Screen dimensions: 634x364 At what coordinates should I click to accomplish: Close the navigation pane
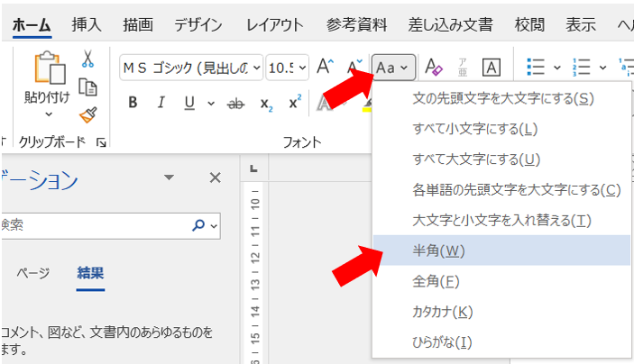pos(215,178)
